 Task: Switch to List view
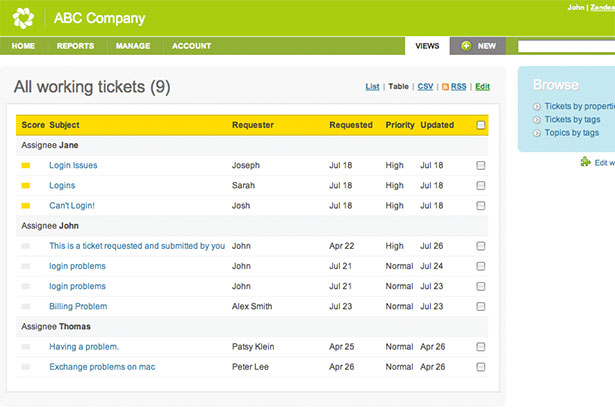pyautogui.click(x=372, y=87)
